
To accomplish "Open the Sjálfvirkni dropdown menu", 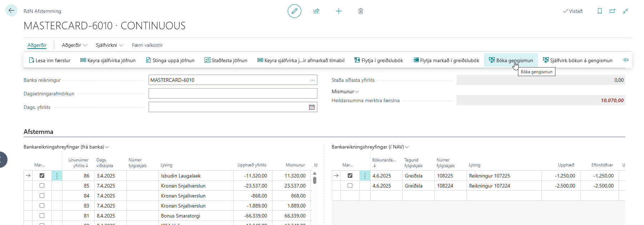I will click(x=109, y=45).
